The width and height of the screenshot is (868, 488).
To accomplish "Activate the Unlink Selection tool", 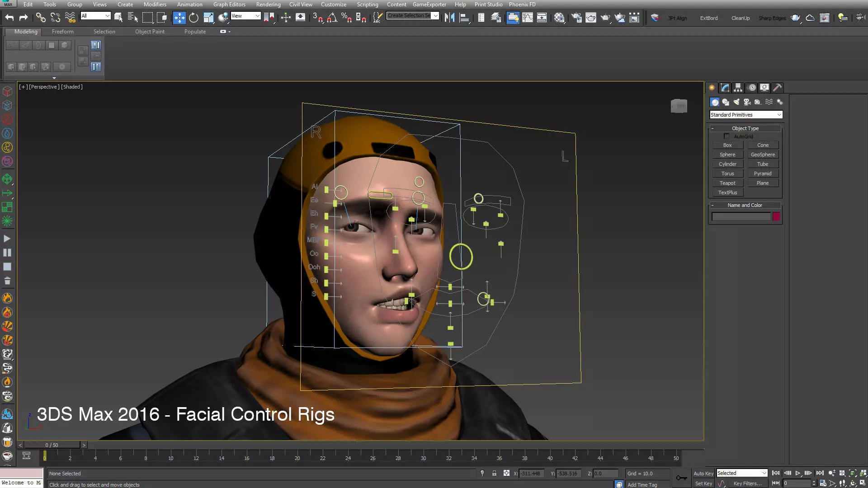I will click(55, 18).
